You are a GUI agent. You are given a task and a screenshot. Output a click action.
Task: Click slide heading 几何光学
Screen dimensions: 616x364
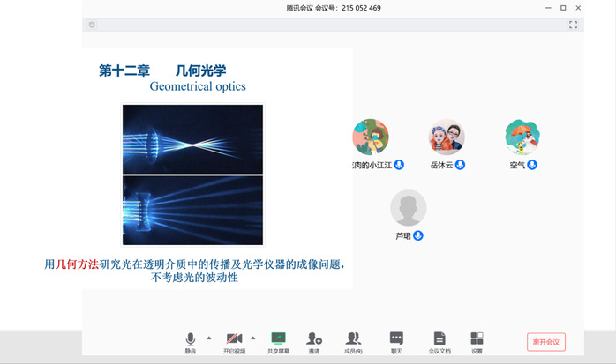point(200,71)
